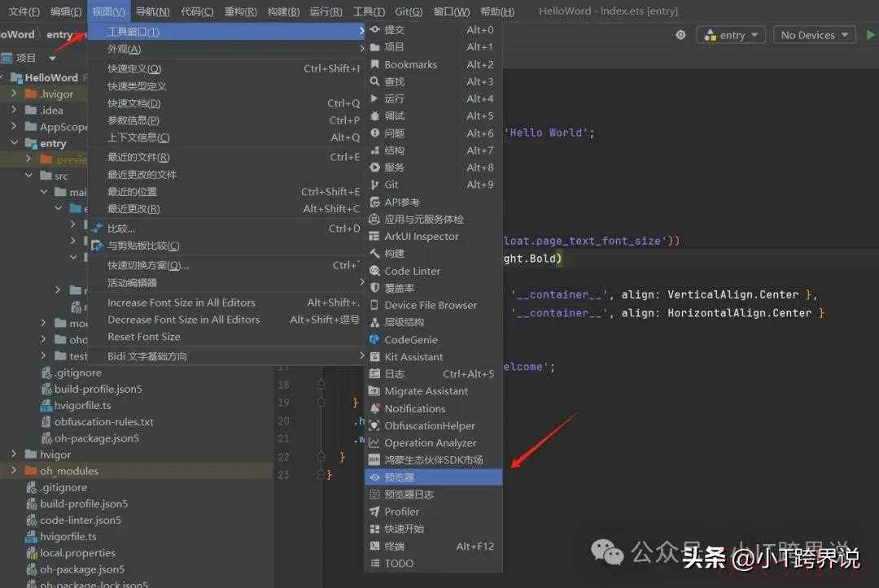Click the Profiler icon
The height and width of the screenshot is (588, 879).
click(x=375, y=512)
